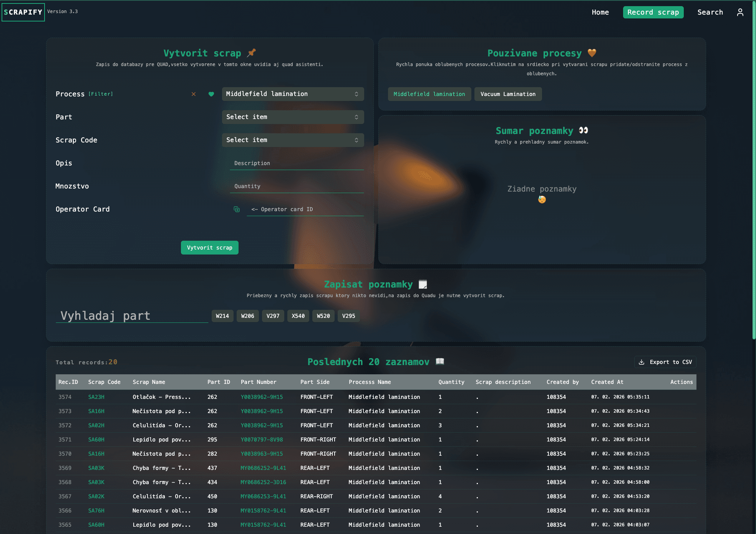756x534 pixels.
Task: Open part number Y0070797-8V98 link
Action: coord(262,440)
